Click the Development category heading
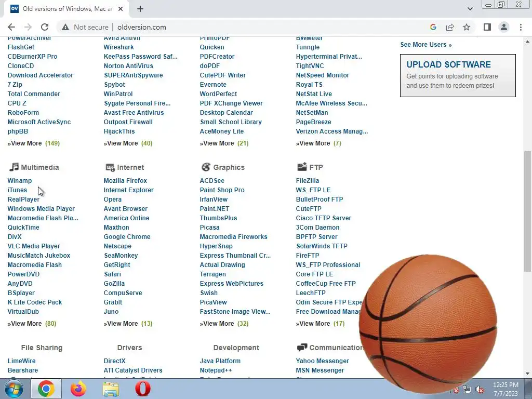 (x=236, y=348)
